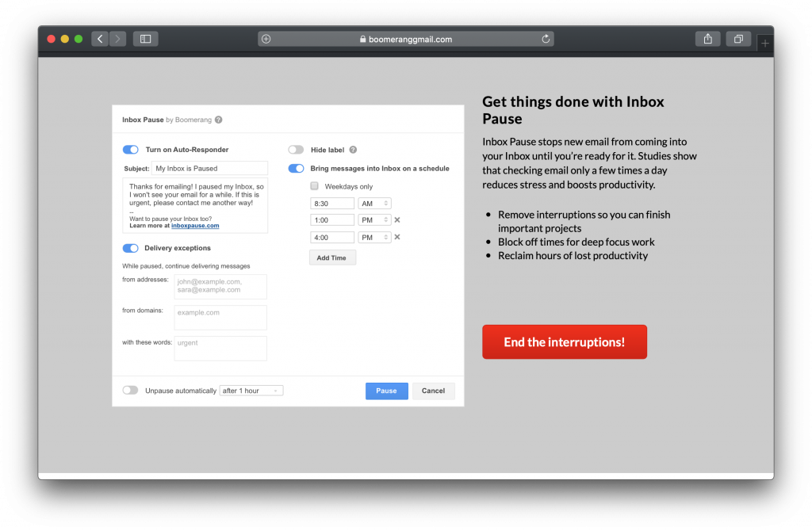The width and height of the screenshot is (812, 530).
Task: Click the 'End the interruptions!' button
Action: [565, 342]
